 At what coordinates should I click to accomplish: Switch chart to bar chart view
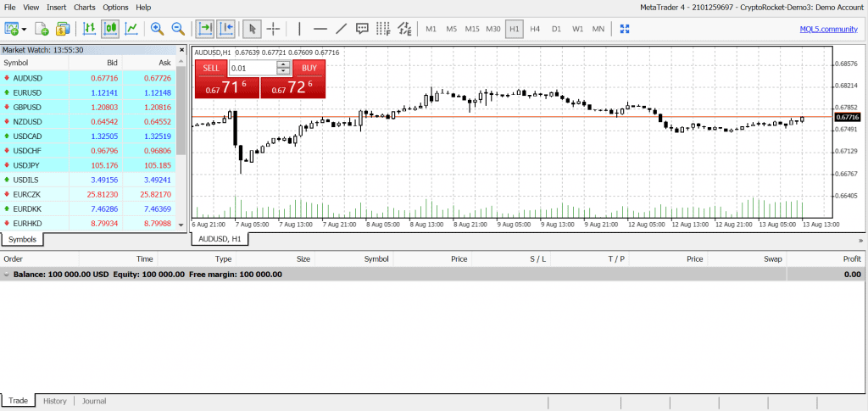[89, 28]
